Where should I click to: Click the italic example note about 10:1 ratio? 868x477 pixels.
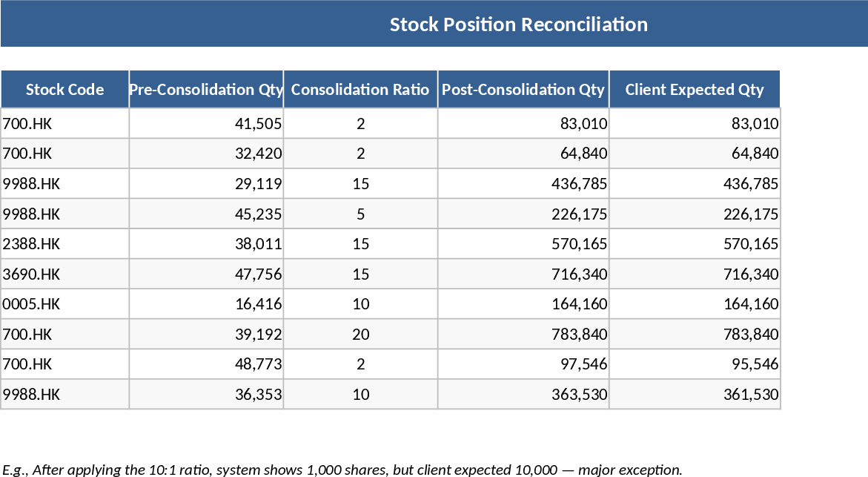(342, 470)
